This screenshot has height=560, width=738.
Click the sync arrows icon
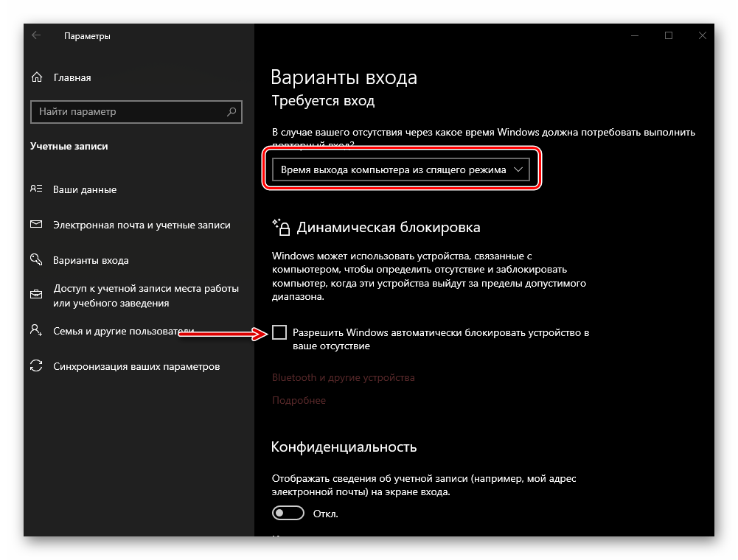click(x=36, y=366)
